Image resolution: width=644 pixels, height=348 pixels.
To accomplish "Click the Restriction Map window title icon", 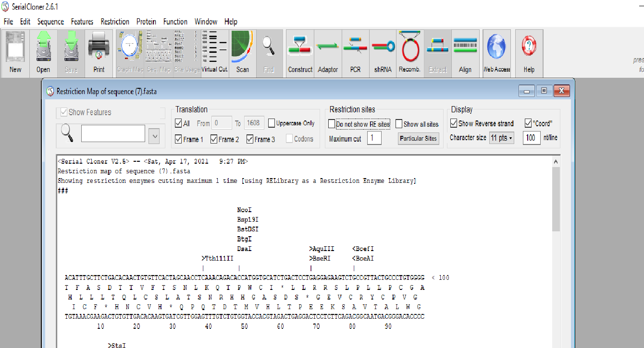I will click(x=50, y=91).
